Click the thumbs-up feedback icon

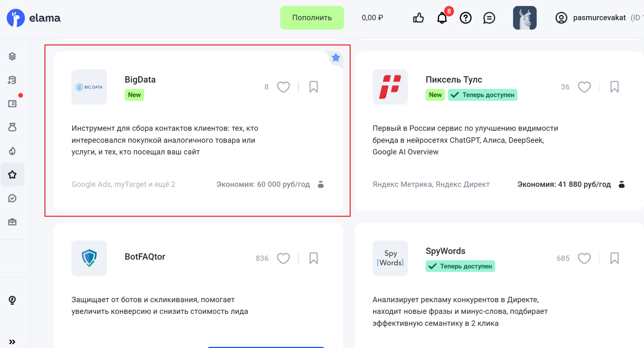tap(418, 18)
